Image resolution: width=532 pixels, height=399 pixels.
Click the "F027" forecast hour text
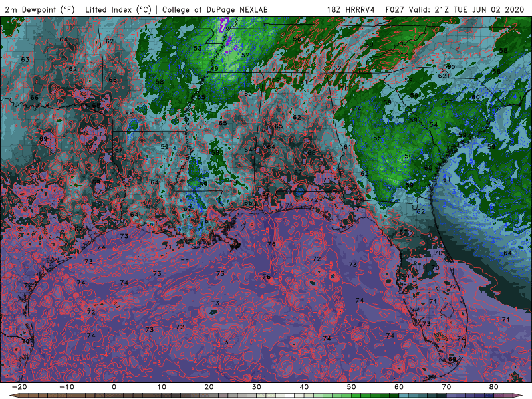396,9
